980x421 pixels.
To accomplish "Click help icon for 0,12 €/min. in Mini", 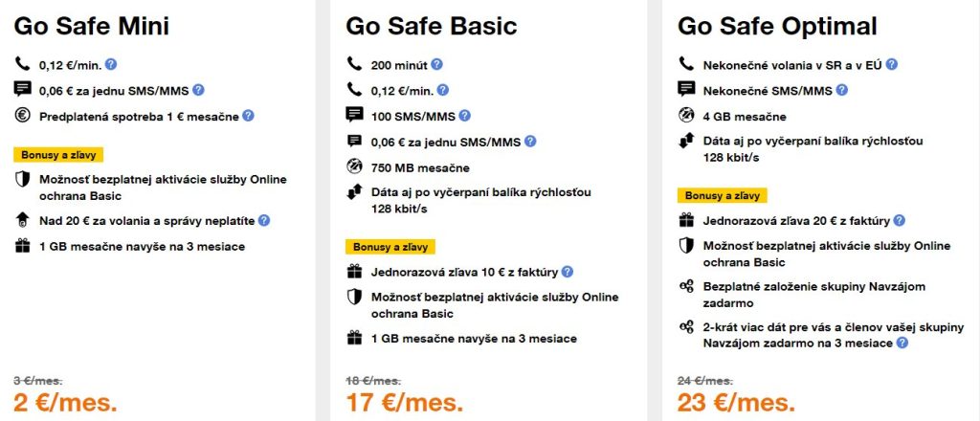I will pyautogui.click(x=111, y=65).
